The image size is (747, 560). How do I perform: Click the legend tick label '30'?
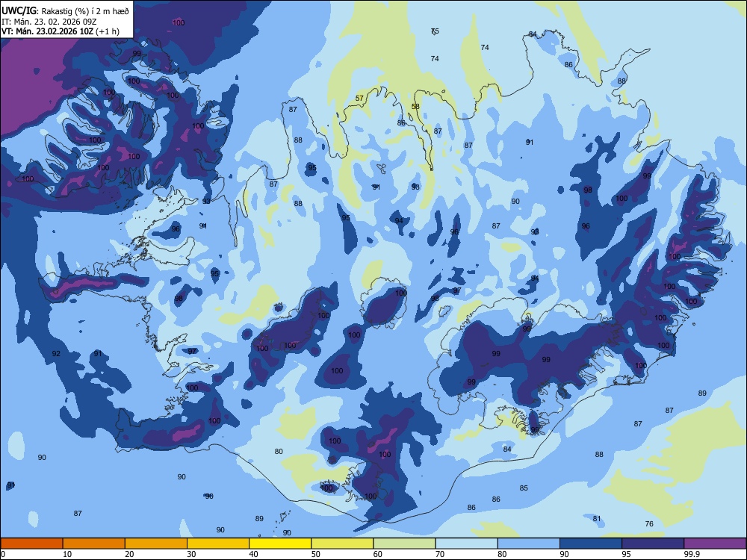191,554
